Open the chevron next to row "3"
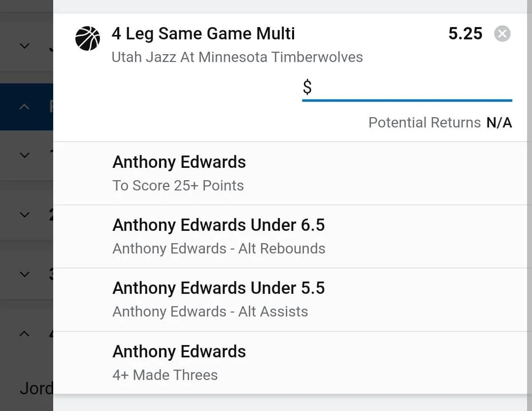 24,274
